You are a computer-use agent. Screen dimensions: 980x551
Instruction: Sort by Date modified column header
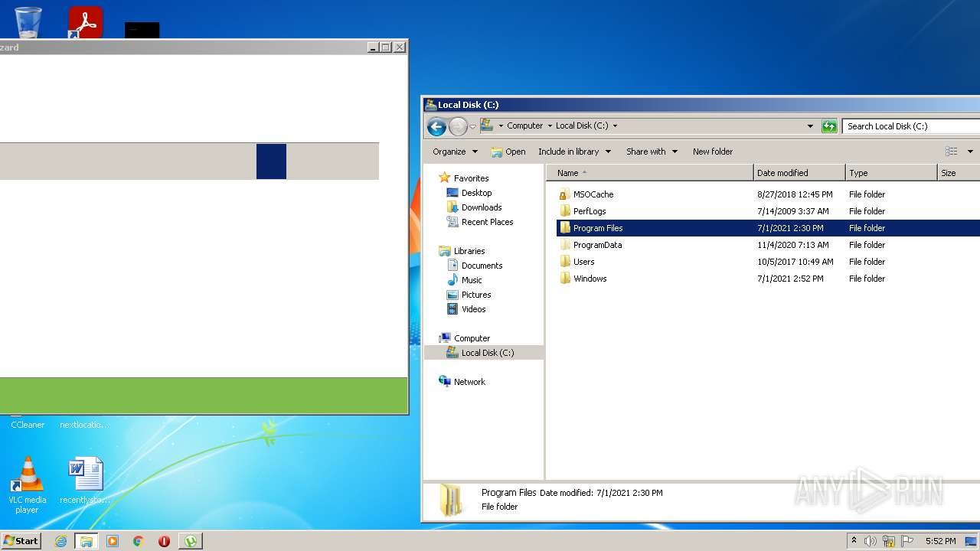pos(799,173)
